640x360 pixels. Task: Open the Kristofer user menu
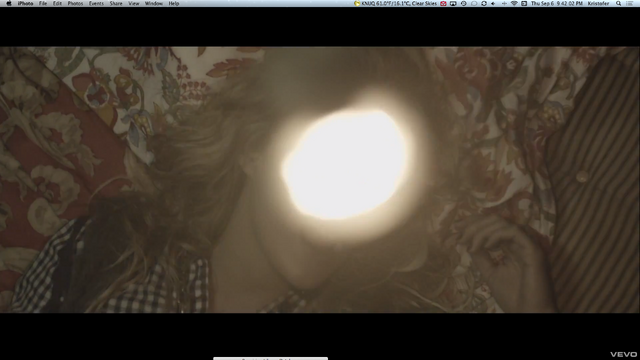[x=598, y=3]
